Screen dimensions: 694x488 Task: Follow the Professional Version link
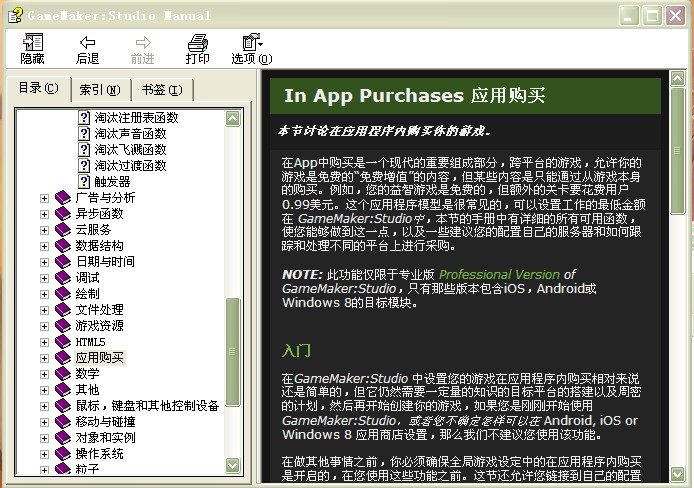(499, 275)
